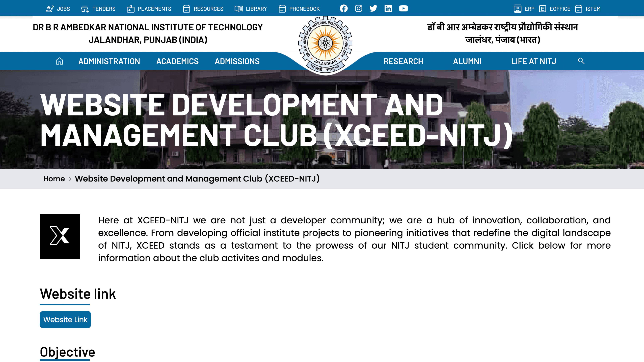Open the Instagram profile icon
The height and width of the screenshot is (362, 644).
[x=359, y=8]
